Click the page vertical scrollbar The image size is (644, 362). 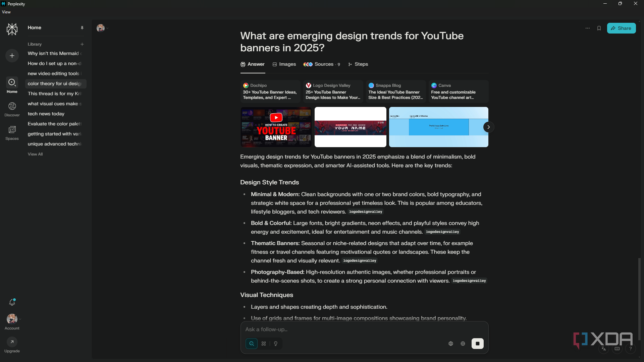[x=639, y=298]
